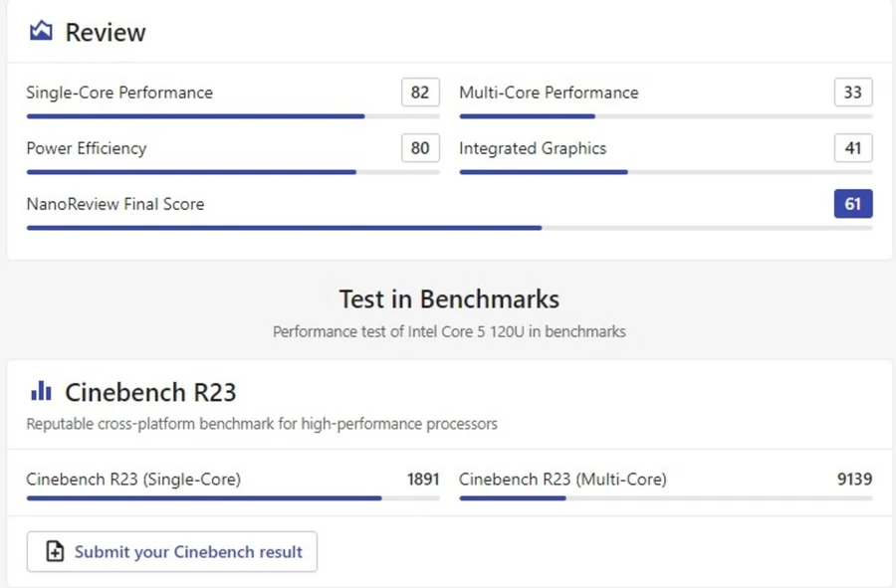Click the Power Efficiency score 80
896x588 pixels.
pyautogui.click(x=420, y=148)
